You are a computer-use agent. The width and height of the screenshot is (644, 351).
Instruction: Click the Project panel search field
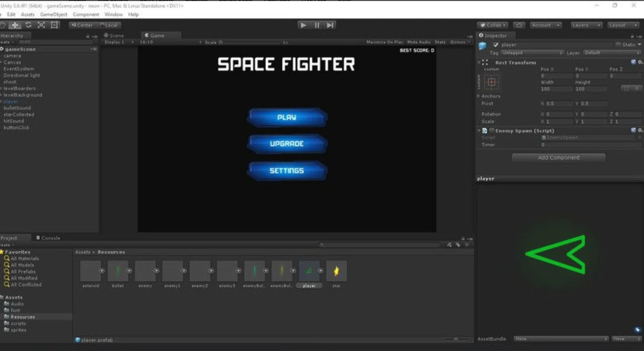click(380, 245)
